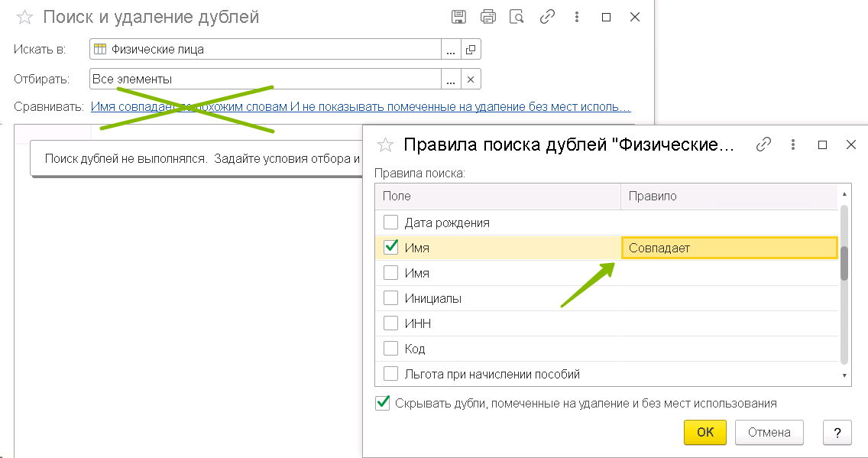Open the form icon next to Физические лица
This screenshot has height=458, width=868.
tap(471, 50)
